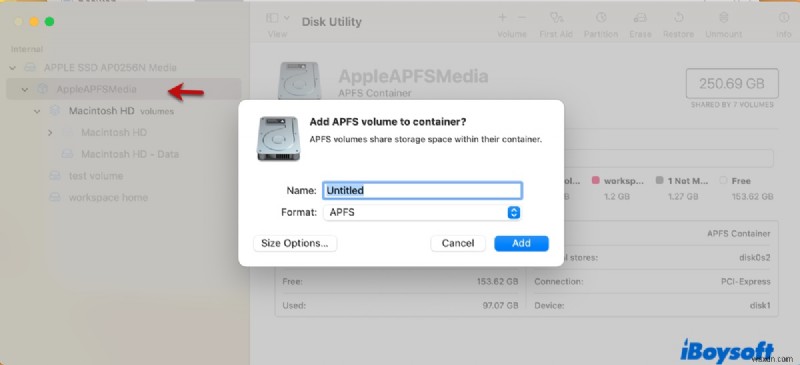
Task: Click the large AppleAPFSMedia drive image
Action: click(299, 81)
